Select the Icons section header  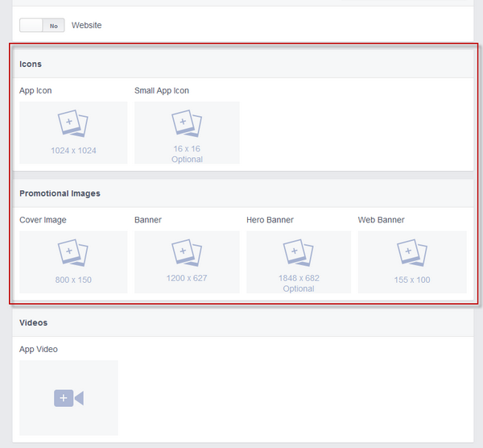[31, 64]
